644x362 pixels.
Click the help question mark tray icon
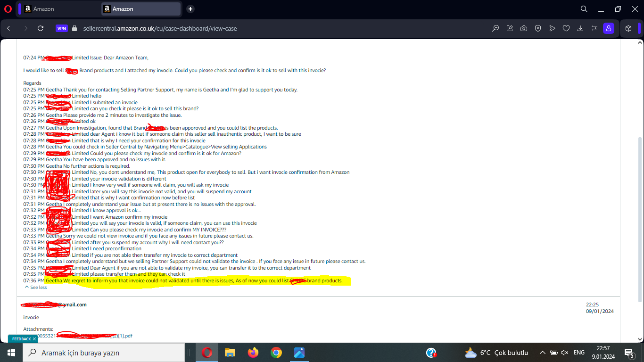tap(431, 353)
